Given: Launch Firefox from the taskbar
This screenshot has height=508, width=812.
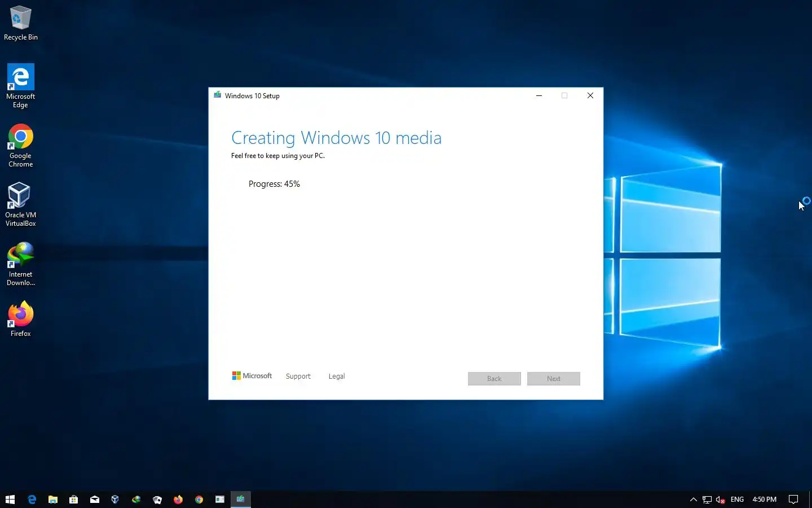Looking at the screenshot, I should (x=178, y=500).
